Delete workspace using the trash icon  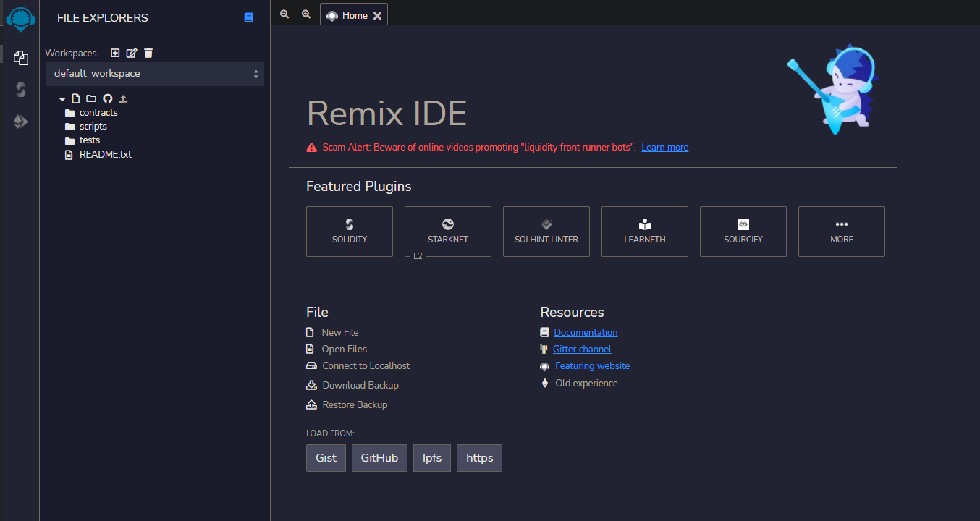[x=148, y=53]
